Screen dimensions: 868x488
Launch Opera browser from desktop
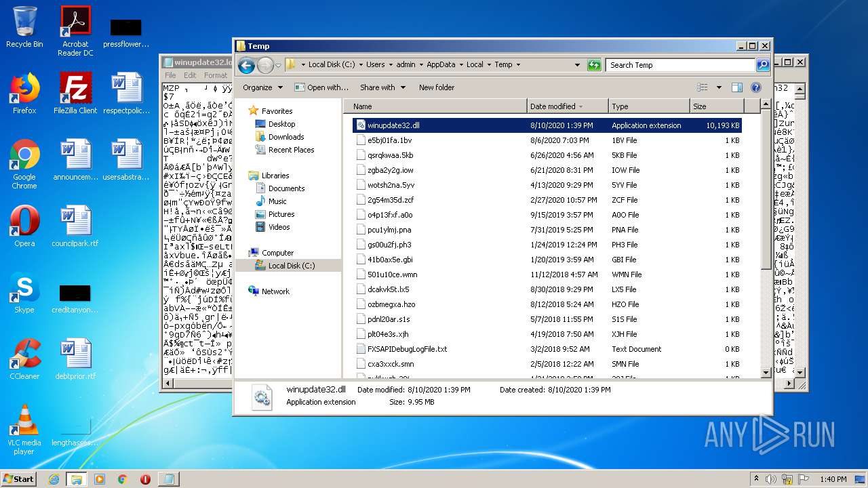[x=24, y=226]
